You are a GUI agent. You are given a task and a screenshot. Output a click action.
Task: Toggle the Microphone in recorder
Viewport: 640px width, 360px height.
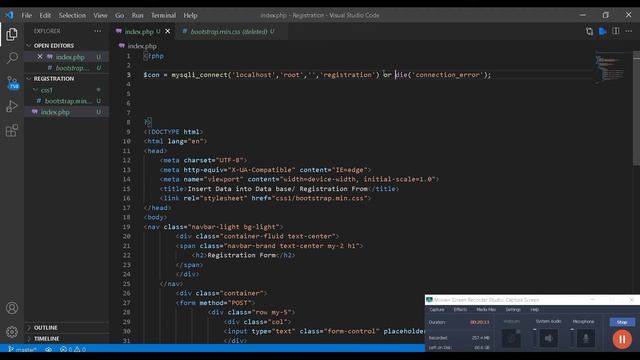(586, 338)
